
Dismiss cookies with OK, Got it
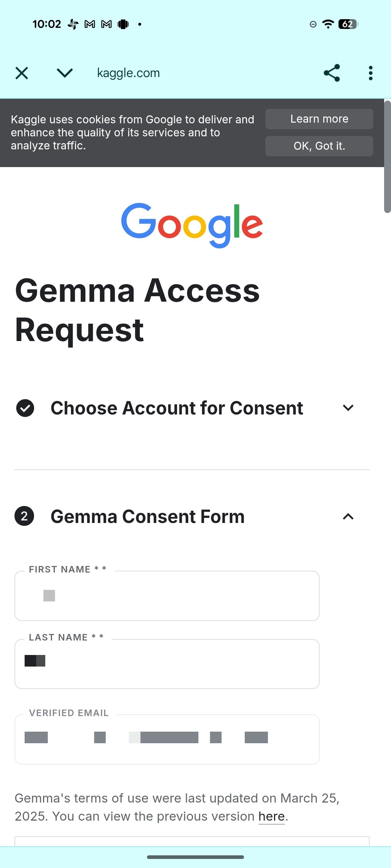319,146
